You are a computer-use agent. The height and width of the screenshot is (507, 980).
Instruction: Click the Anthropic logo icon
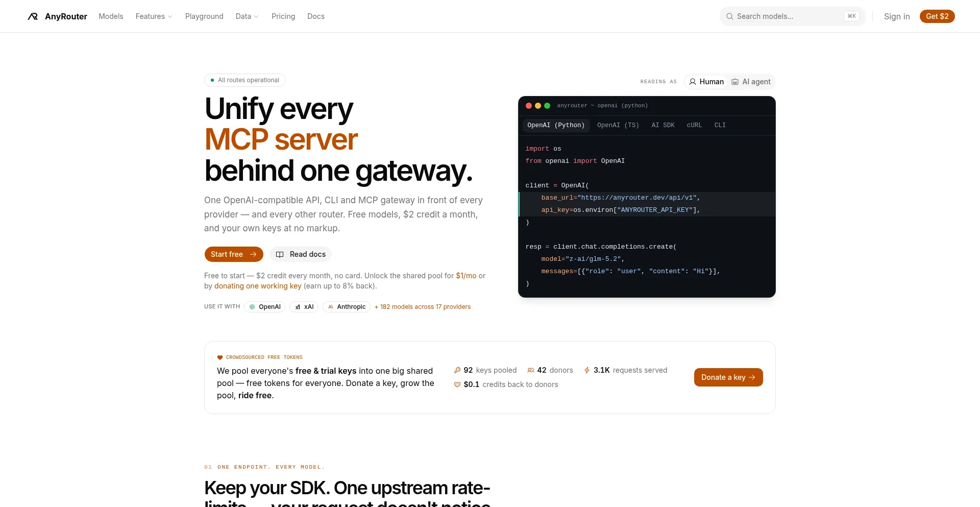[x=331, y=307]
